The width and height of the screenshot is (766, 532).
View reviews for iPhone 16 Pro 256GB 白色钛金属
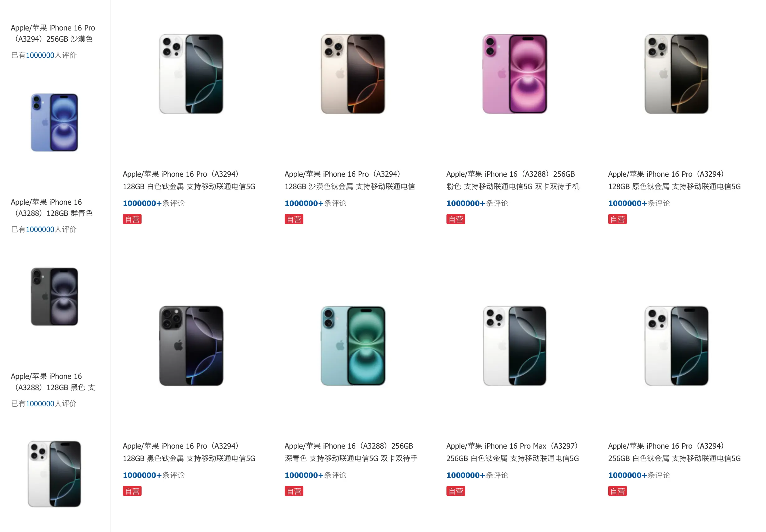639,475
